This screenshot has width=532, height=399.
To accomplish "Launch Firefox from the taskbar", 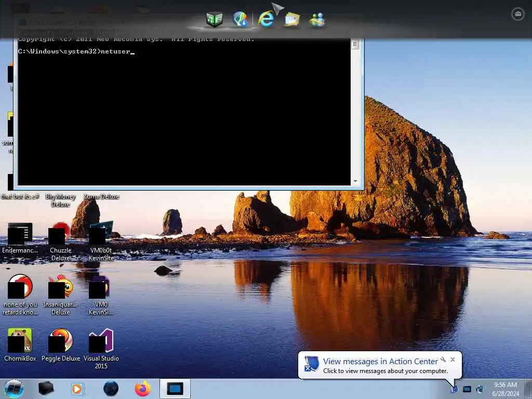I will [143, 389].
